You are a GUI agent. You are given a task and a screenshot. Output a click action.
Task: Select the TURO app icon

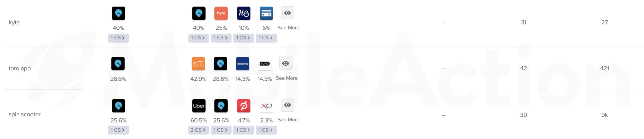[265, 64]
